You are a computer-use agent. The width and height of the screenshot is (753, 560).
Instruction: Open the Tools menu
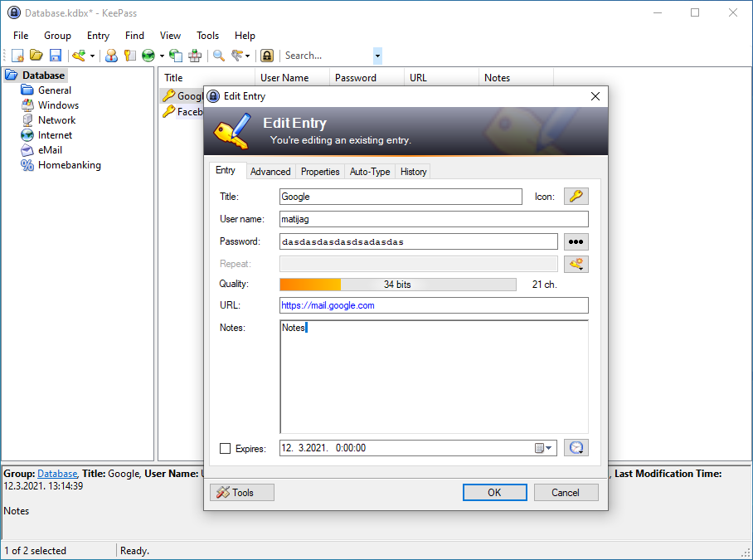[207, 36]
